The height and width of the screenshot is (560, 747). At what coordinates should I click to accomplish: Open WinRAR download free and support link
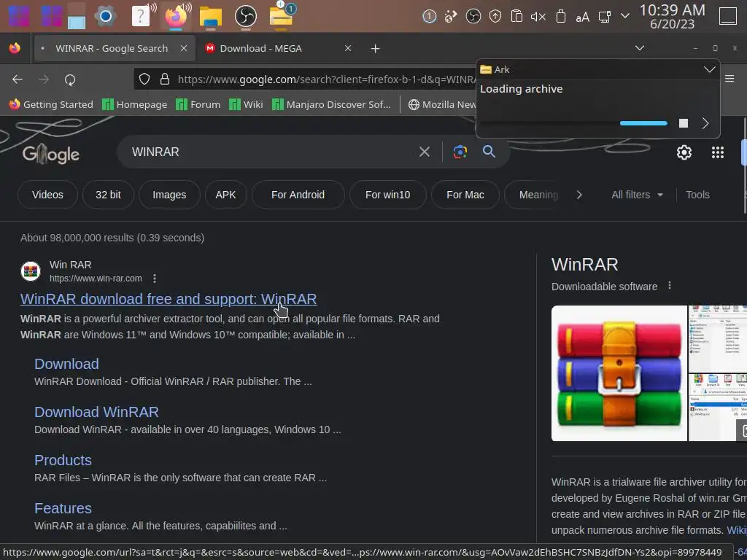click(169, 299)
